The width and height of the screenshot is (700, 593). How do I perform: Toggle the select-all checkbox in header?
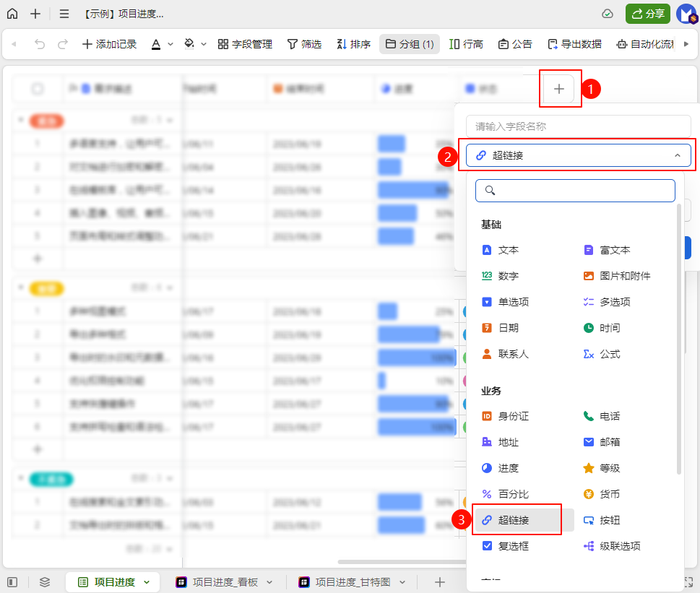point(38,89)
